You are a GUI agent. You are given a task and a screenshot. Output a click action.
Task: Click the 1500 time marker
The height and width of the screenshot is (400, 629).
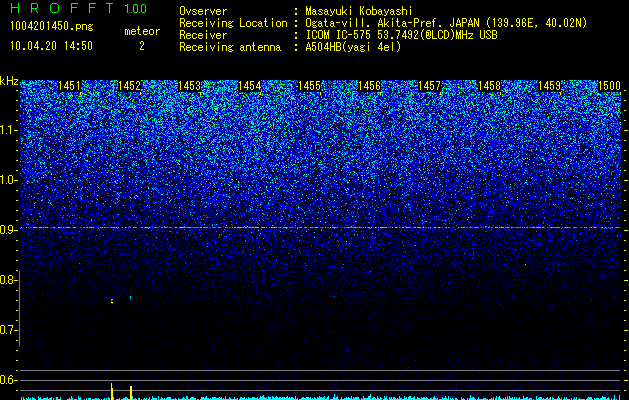[609, 86]
